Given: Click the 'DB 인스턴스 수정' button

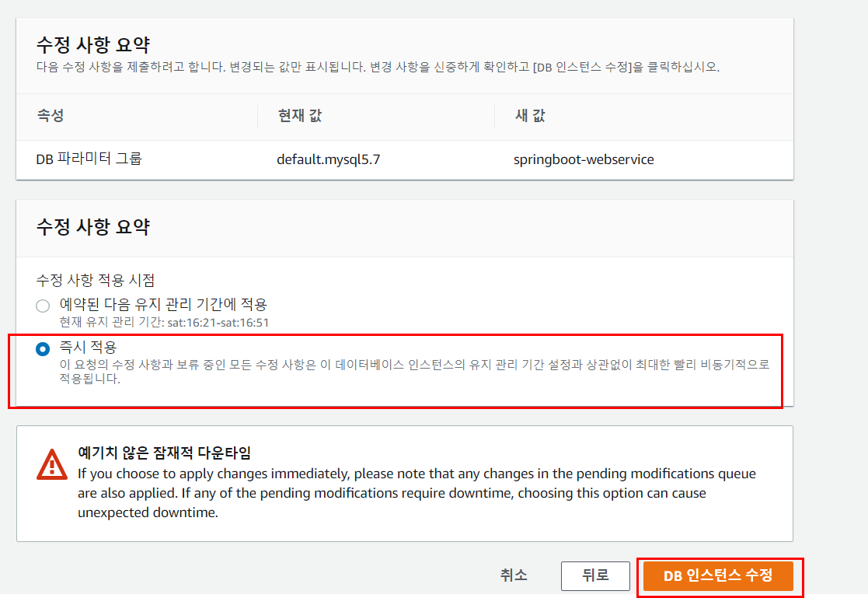Looking at the screenshot, I should coord(718,575).
